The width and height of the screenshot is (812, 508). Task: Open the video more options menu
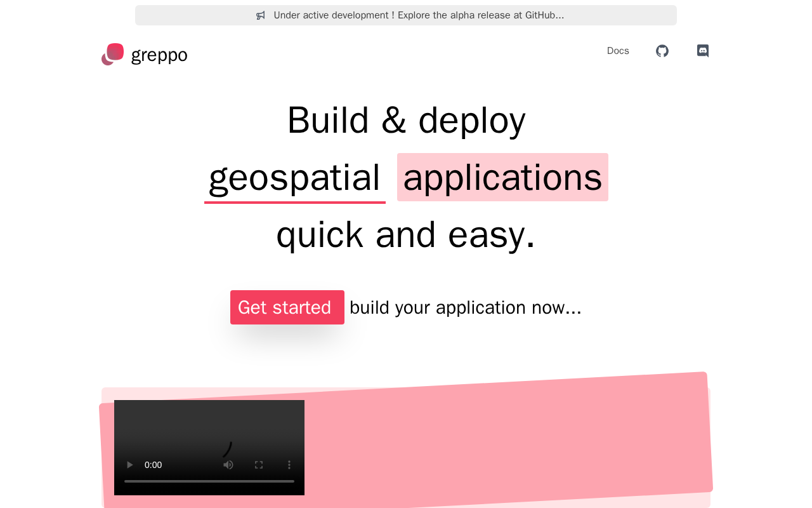[x=289, y=465]
